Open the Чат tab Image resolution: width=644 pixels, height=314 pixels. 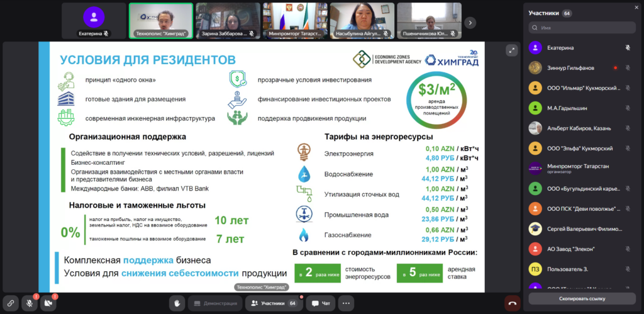pos(320,303)
